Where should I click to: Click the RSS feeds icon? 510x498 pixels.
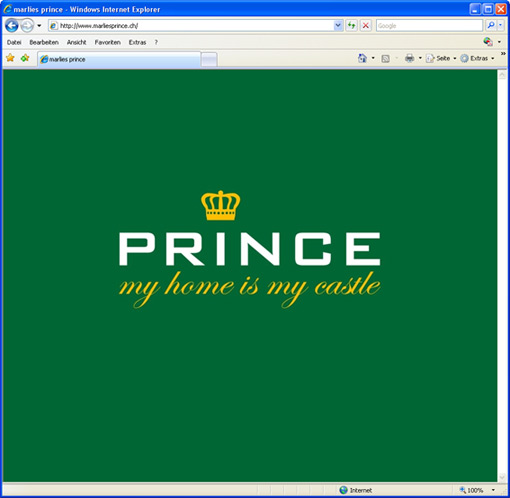click(x=385, y=59)
